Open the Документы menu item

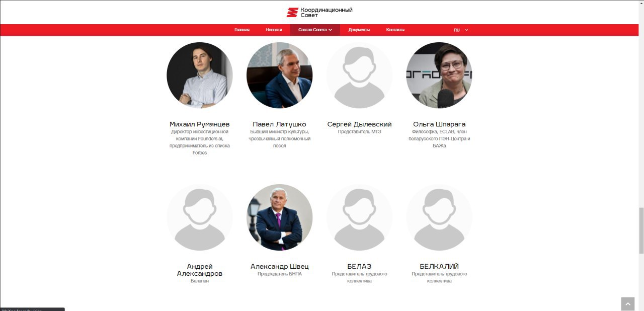[359, 30]
